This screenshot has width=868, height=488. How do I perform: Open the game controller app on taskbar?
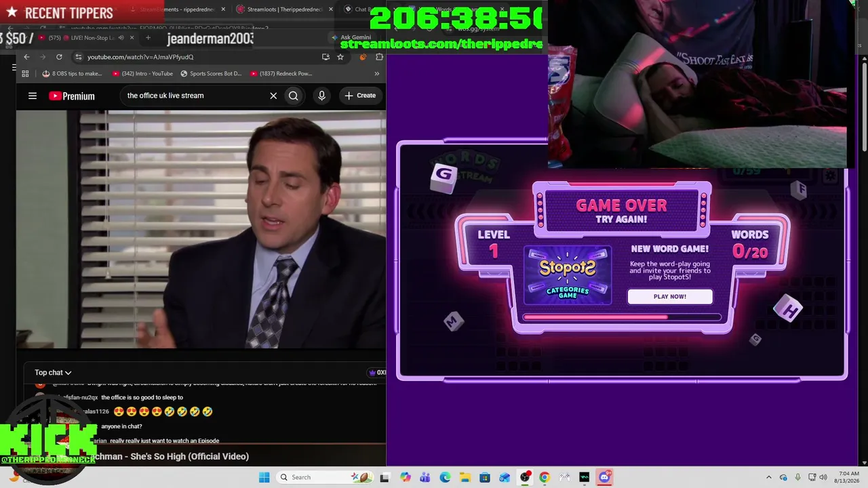tap(565, 477)
